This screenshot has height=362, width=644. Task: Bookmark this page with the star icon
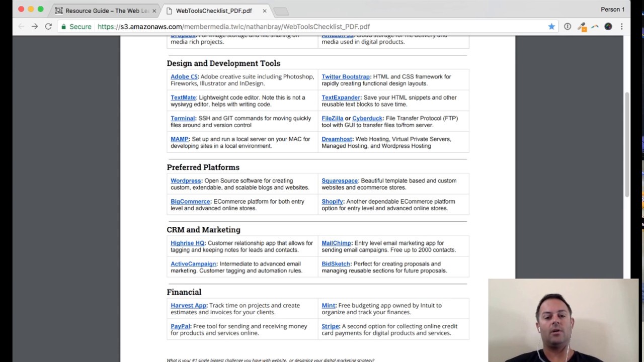pyautogui.click(x=551, y=26)
